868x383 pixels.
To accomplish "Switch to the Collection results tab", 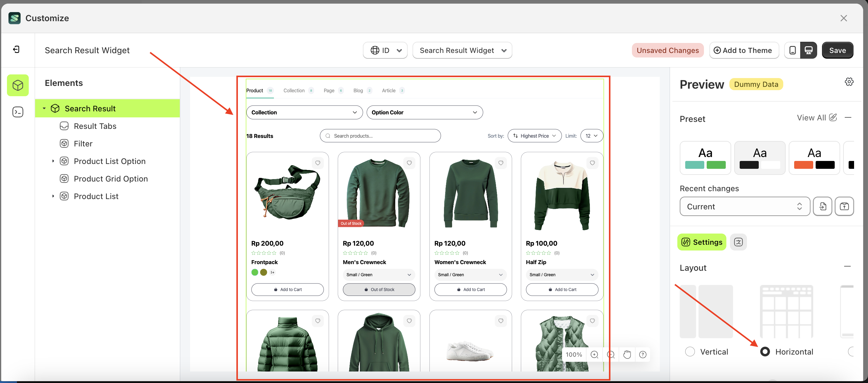I will click(294, 91).
